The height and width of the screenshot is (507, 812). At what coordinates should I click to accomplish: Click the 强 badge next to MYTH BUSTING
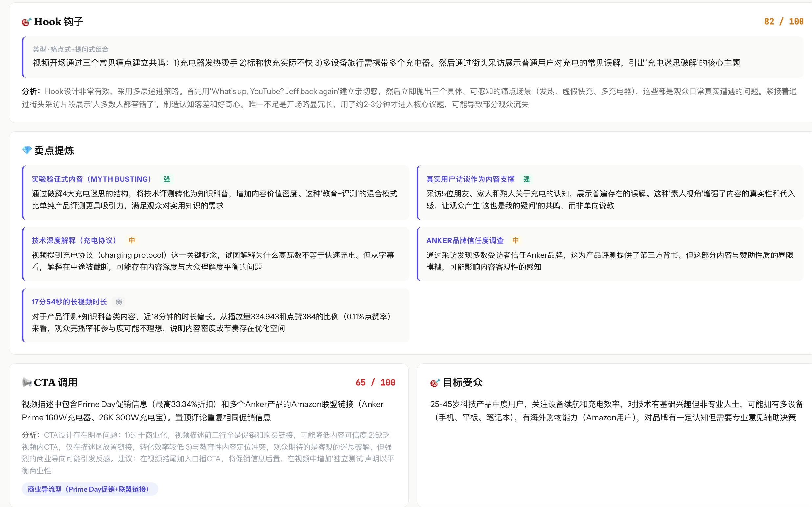(x=167, y=179)
